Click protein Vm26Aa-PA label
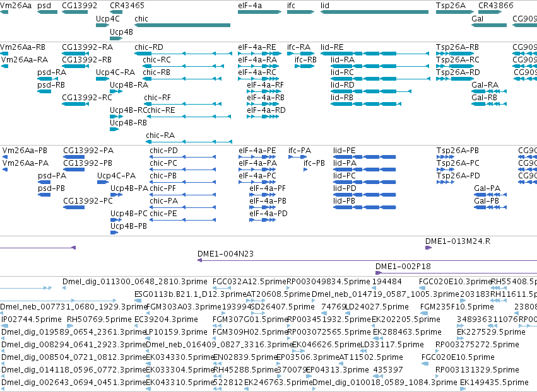The width and height of the screenshot is (537, 392). click(25, 163)
